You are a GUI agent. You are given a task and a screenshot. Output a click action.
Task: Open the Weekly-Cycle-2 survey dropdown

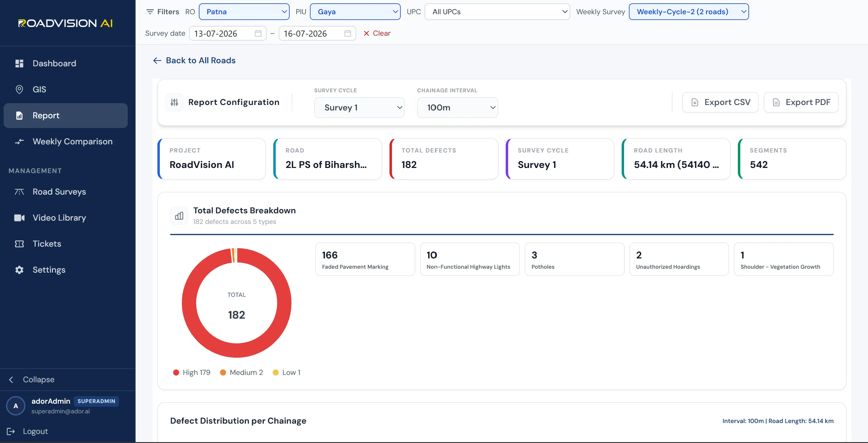coord(689,12)
